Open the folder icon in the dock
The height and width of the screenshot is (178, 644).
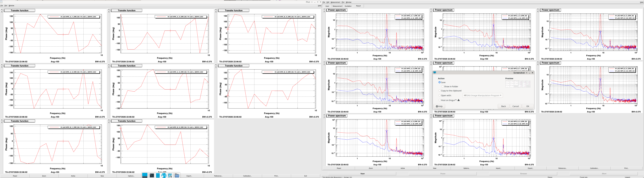177,175
